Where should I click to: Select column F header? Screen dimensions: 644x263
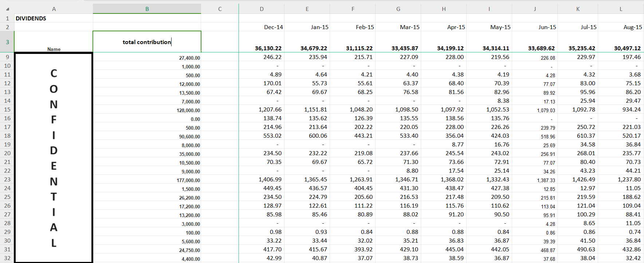click(353, 9)
